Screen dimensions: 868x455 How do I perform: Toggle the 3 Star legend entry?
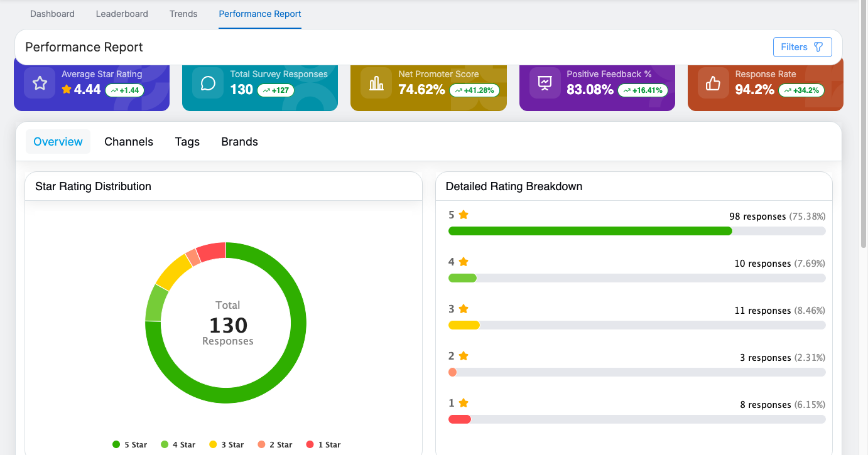click(226, 444)
